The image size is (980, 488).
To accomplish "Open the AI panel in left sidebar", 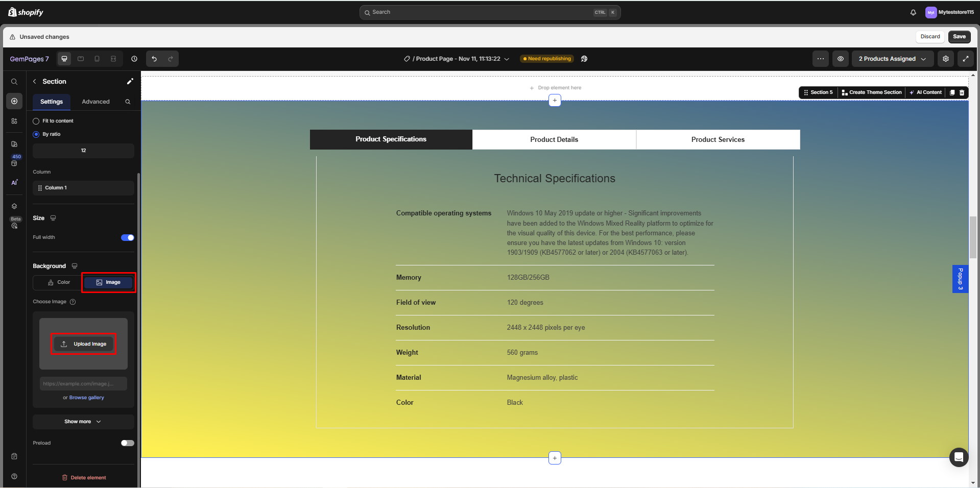I will pyautogui.click(x=14, y=182).
